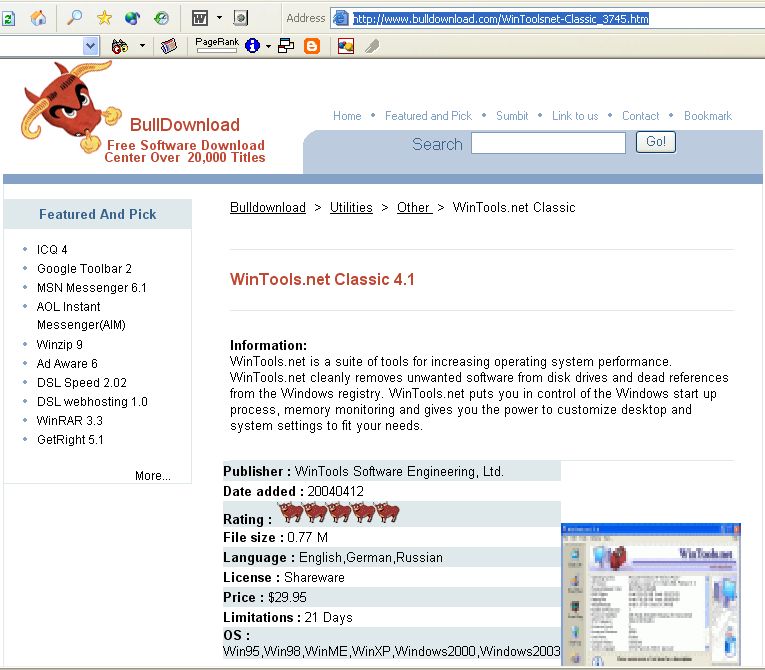Click the popup blocker windows icon
The image size is (765, 670).
point(286,46)
